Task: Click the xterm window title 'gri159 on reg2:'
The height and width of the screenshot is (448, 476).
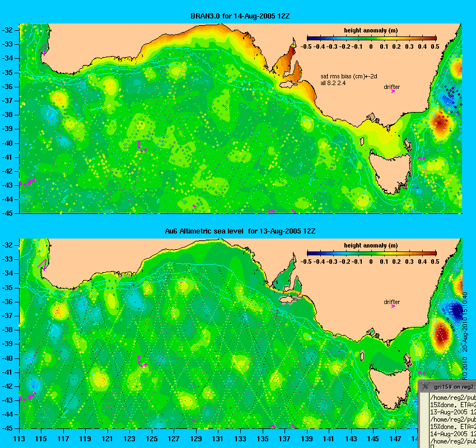Action: [454, 387]
